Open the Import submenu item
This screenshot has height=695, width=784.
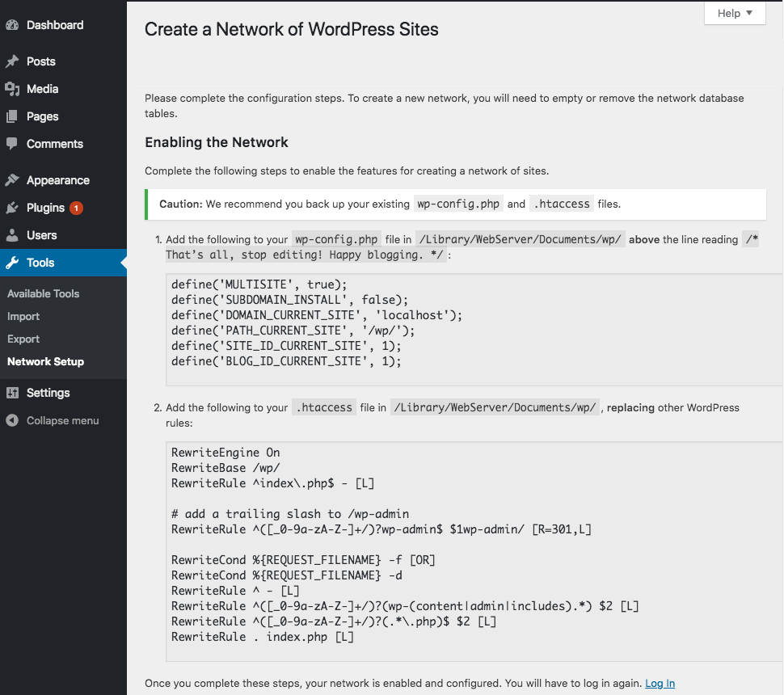(23, 317)
